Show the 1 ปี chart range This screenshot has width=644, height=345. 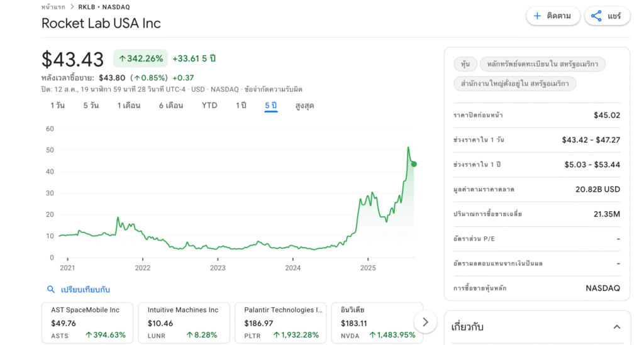coord(241,106)
